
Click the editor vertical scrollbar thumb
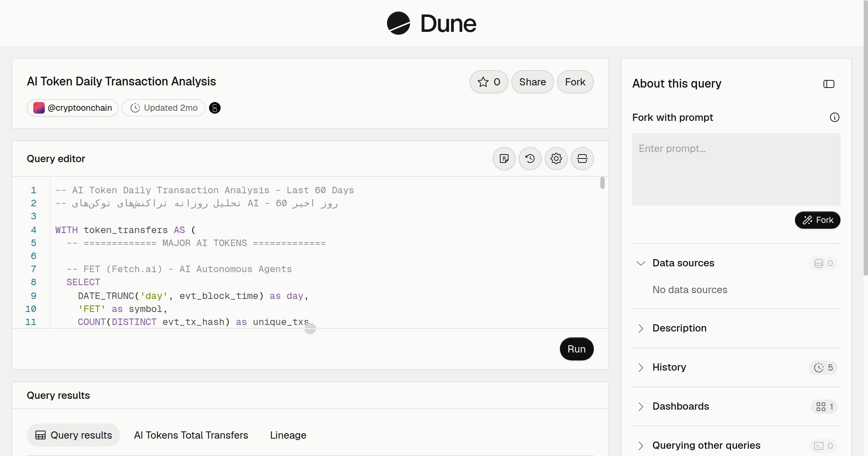tap(602, 183)
